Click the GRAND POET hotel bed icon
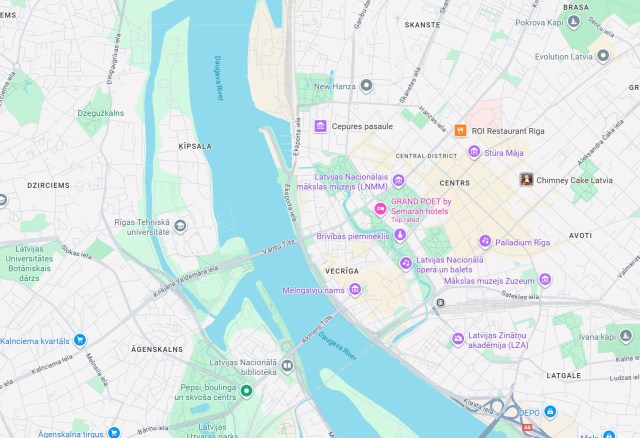 (380, 209)
